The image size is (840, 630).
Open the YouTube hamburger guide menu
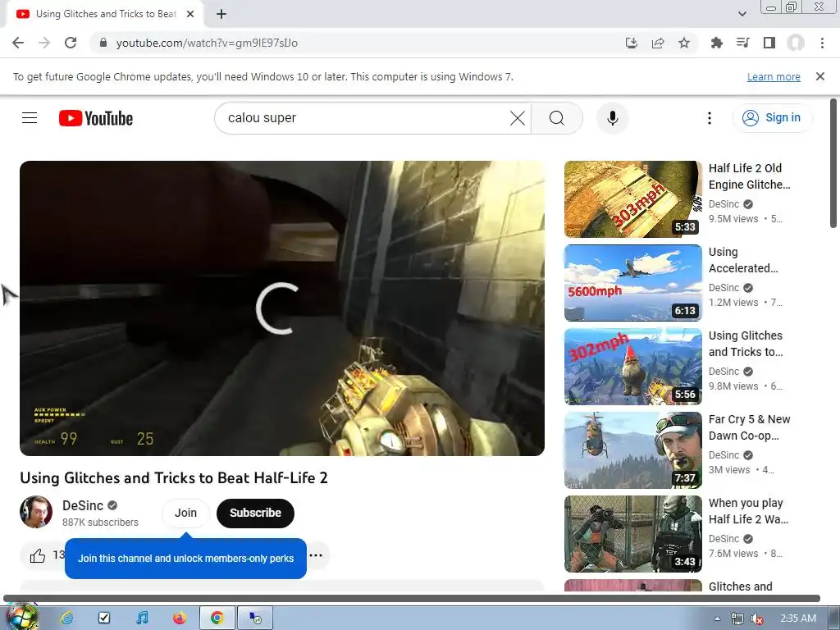[30, 118]
